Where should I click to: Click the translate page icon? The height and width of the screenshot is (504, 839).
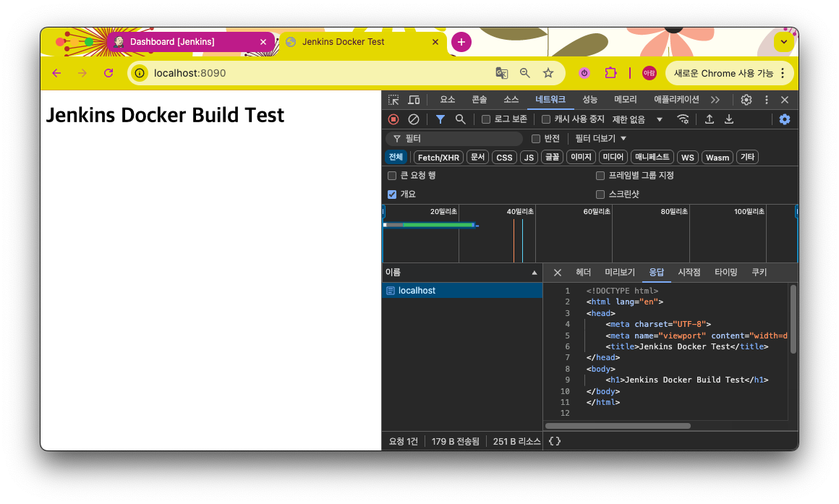tap(501, 73)
